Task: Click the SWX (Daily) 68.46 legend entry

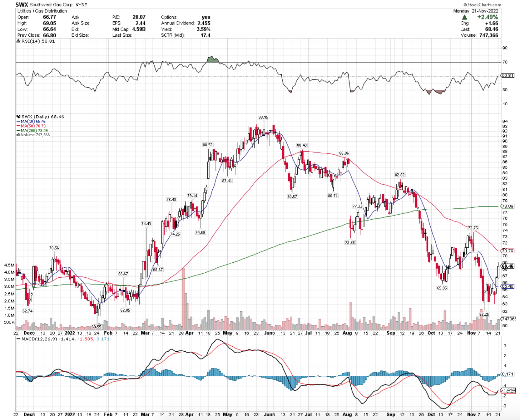Action: pos(40,117)
